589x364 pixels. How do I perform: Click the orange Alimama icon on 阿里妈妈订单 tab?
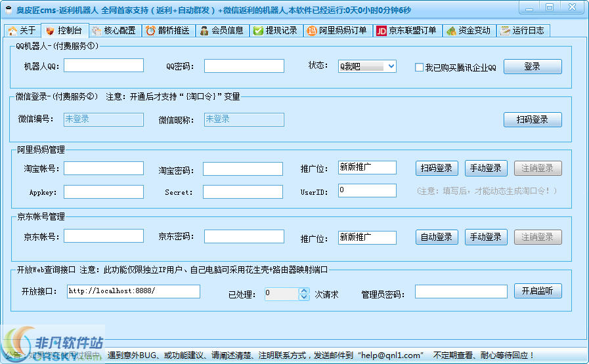[311, 31]
